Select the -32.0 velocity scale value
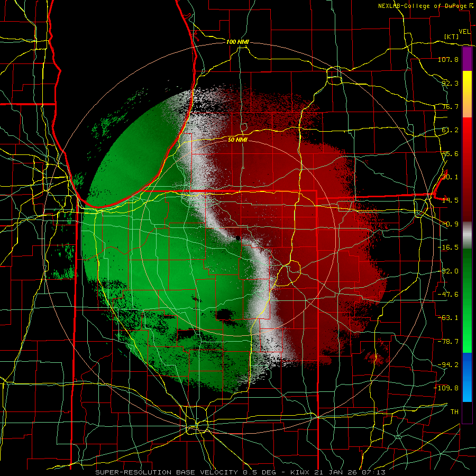Image resolution: width=476 pixels, height=476 pixels. (448, 271)
